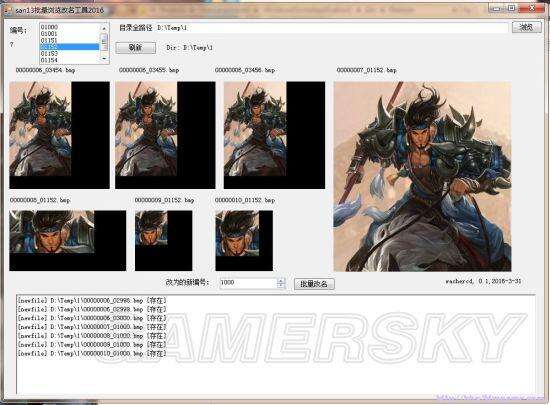Close the san13 rename tool window
550x405 pixels.
click(532, 8)
